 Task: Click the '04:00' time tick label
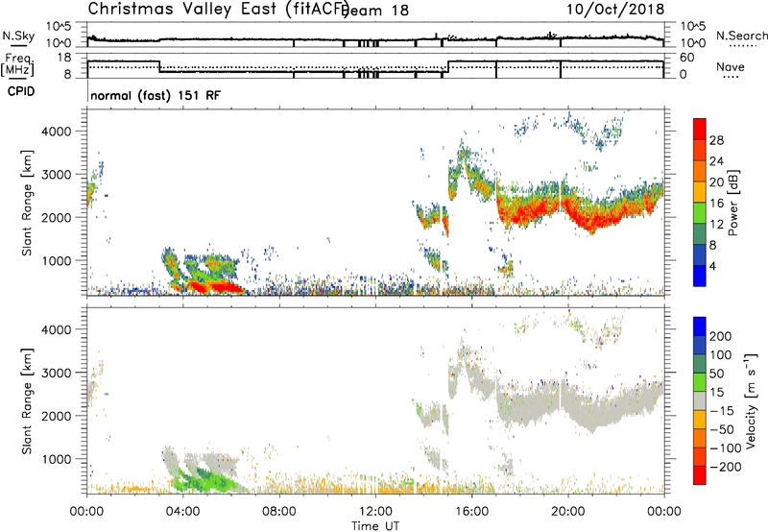pyautogui.click(x=183, y=512)
